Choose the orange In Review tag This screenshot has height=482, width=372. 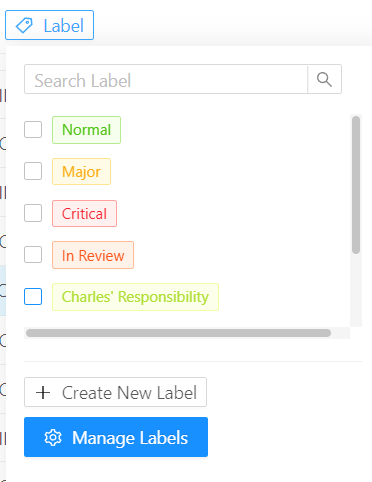pos(93,255)
